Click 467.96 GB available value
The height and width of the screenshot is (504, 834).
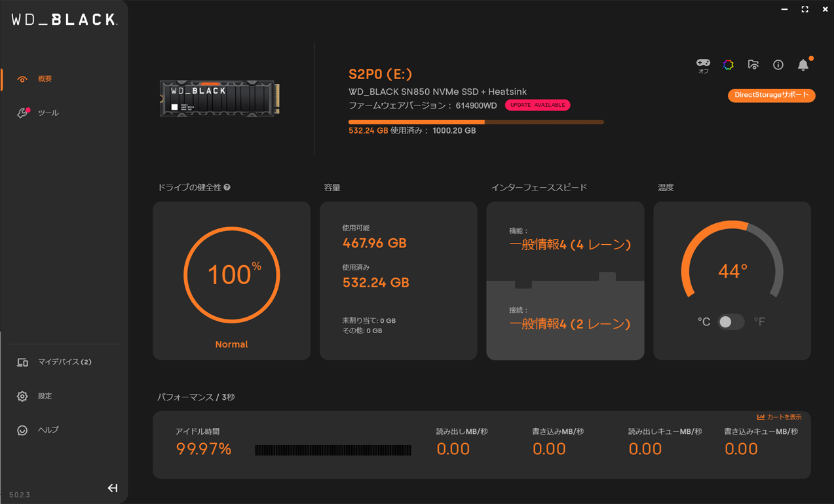(375, 243)
